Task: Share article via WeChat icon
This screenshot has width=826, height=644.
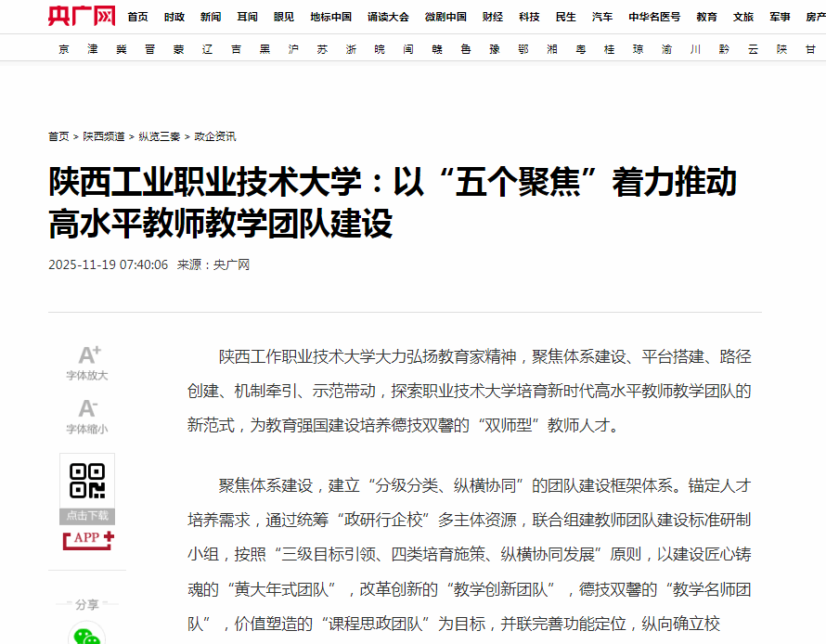Action: (87, 635)
